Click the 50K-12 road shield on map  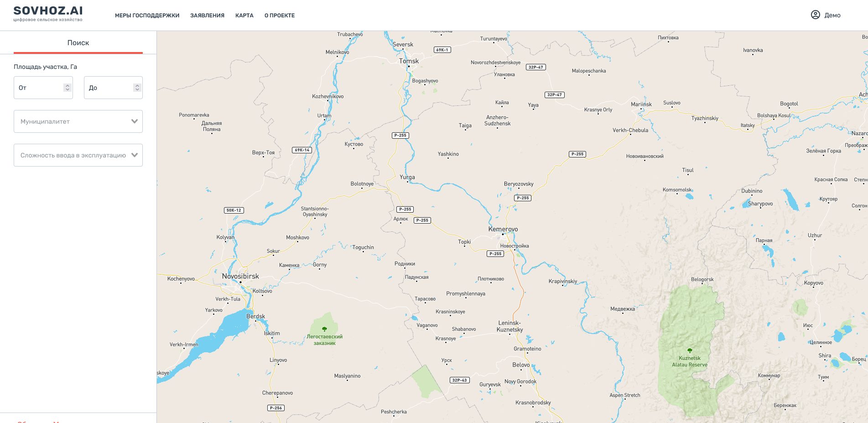pyautogui.click(x=234, y=210)
